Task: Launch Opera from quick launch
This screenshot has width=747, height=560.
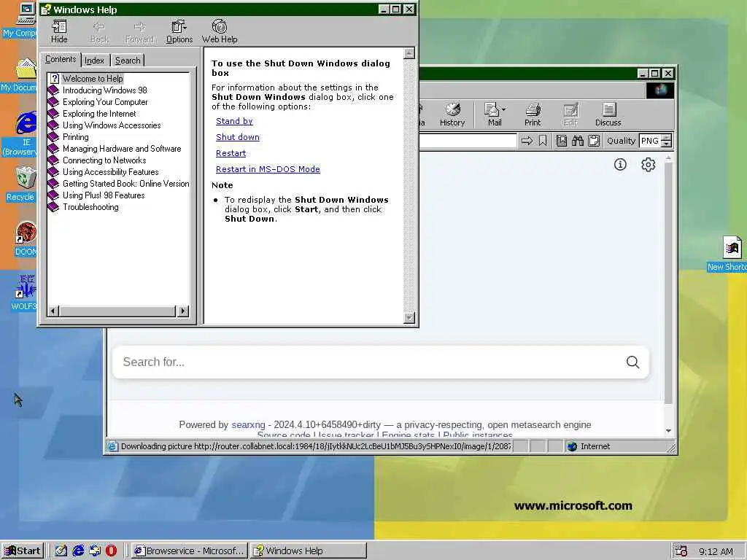Action: click(x=111, y=551)
